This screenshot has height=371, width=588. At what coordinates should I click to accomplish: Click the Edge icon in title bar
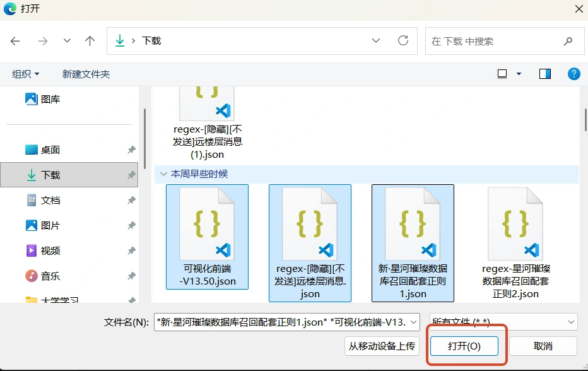point(9,9)
